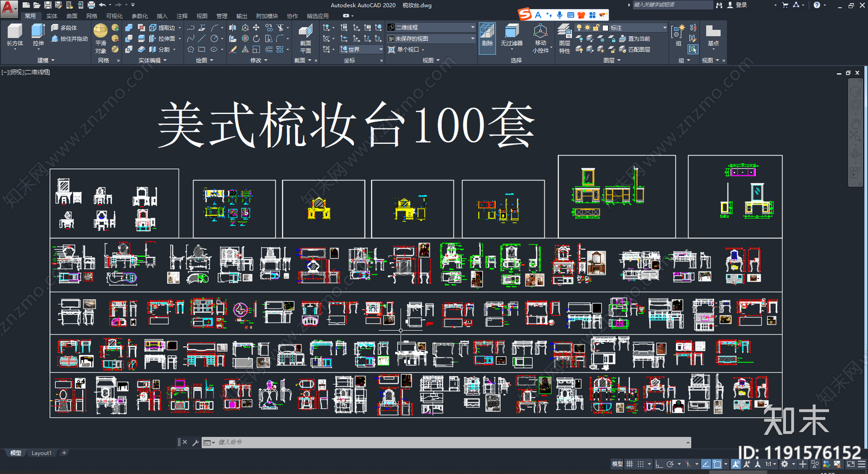
Task: Click the Plot/Print icon in quick access toolbar
Action: pyautogui.click(x=91, y=5)
